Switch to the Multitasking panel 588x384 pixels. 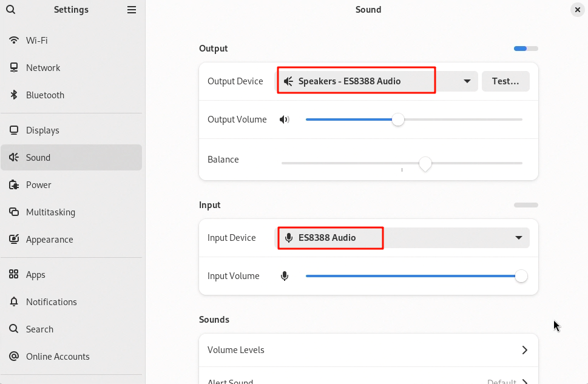point(50,212)
